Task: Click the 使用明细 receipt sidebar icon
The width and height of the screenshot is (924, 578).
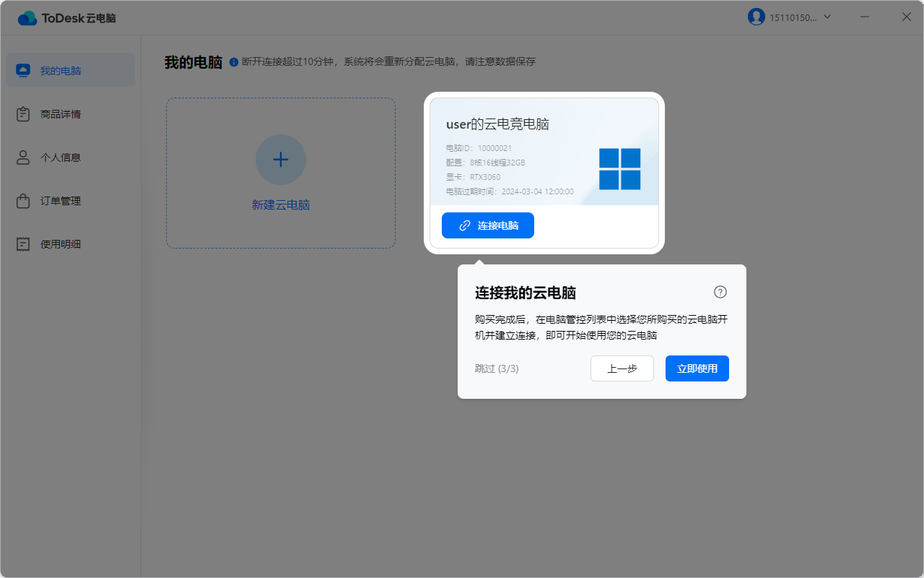Action: 23,244
